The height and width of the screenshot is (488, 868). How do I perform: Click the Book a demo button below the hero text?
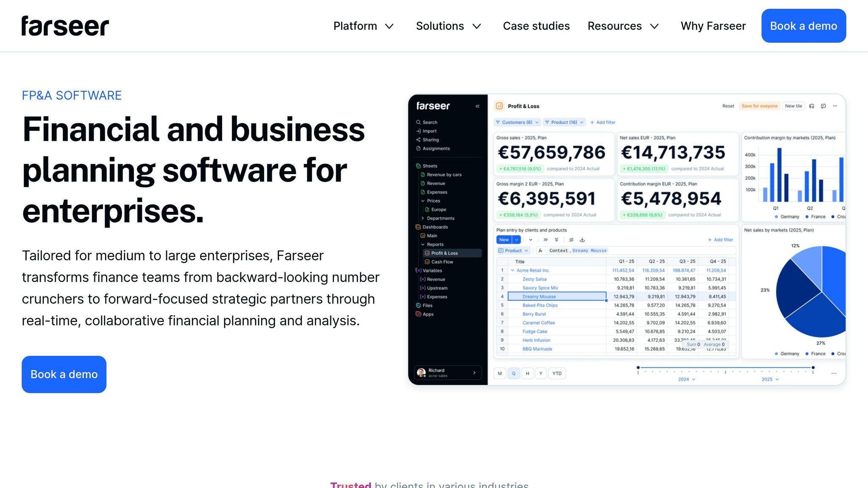point(64,374)
